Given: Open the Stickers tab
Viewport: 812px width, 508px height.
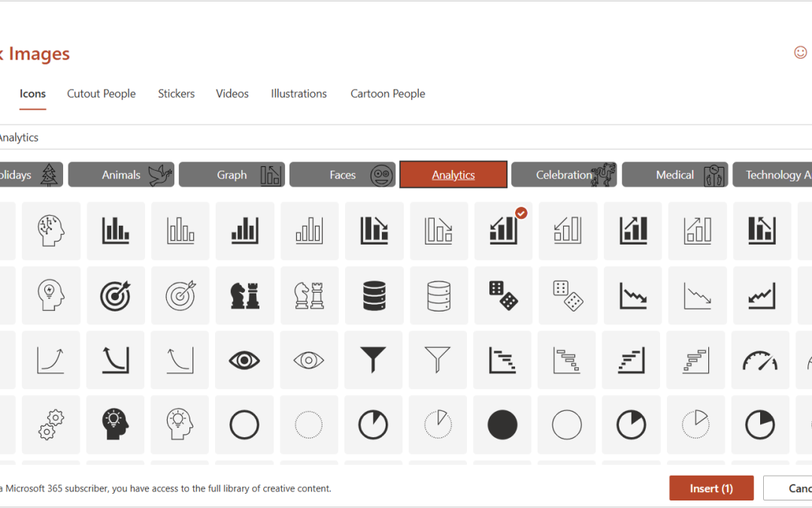Looking at the screenshot, I should click(x=176, y=93).
